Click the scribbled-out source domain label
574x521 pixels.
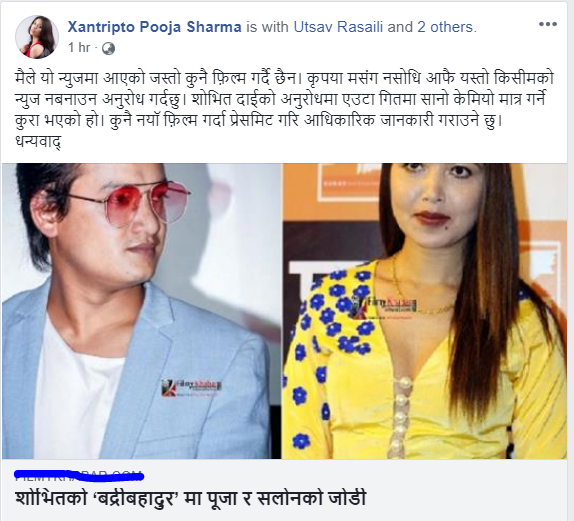tap(79, 475)
